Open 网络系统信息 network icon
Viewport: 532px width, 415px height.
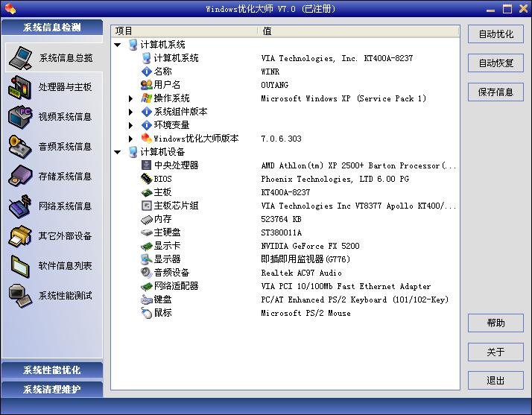tap(20, 206)
